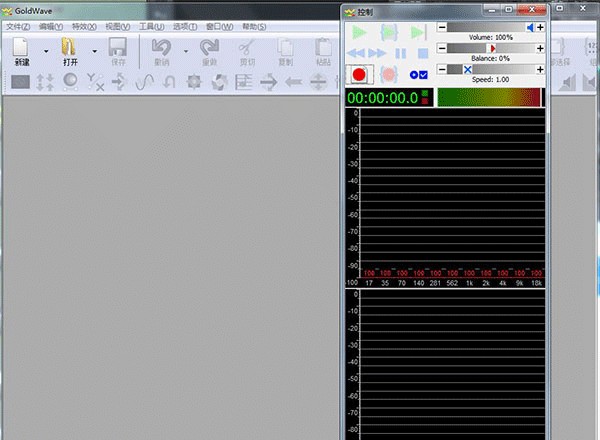Open the 视图(V) View menu
Viewport: 600px width, 440px height.
(x=117, y=26)
